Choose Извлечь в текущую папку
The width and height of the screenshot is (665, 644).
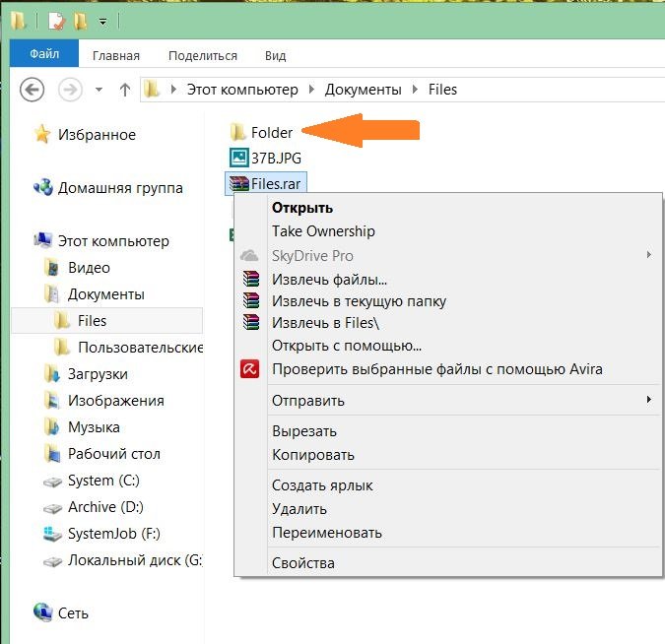coord(359,301)
